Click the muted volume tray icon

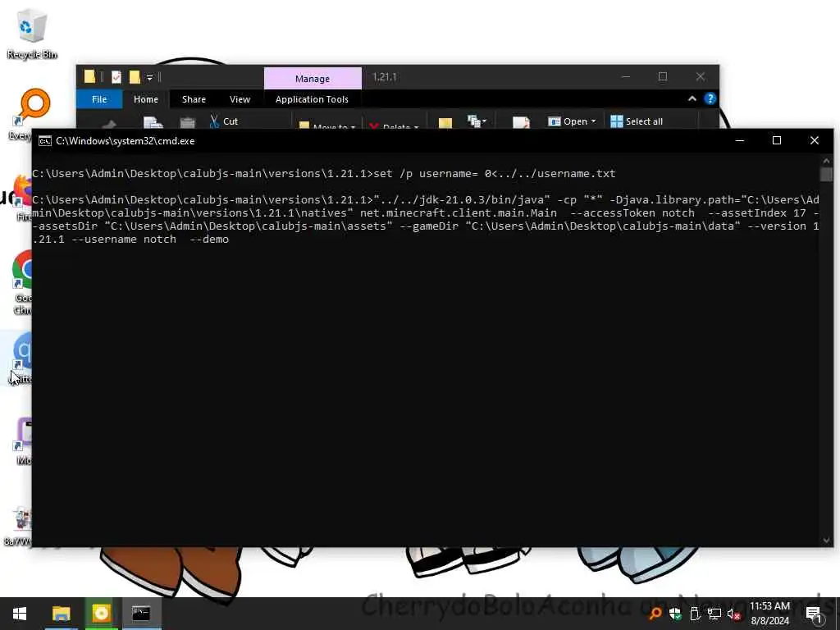pyautogui.click(x=734, y=614)
